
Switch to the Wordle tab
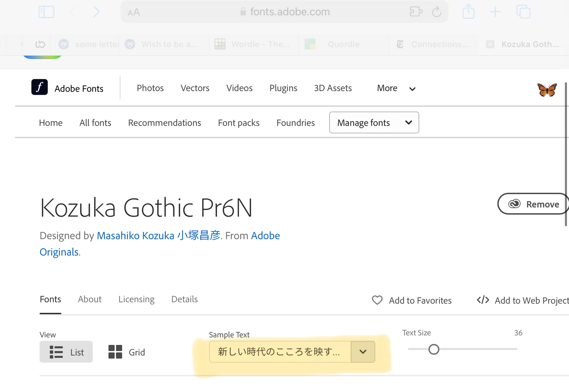254,44
